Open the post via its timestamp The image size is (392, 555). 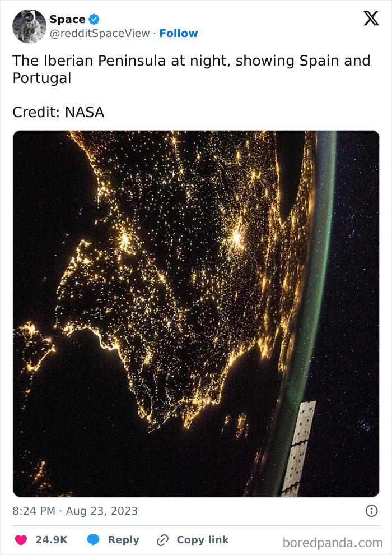tap(75, 510)
